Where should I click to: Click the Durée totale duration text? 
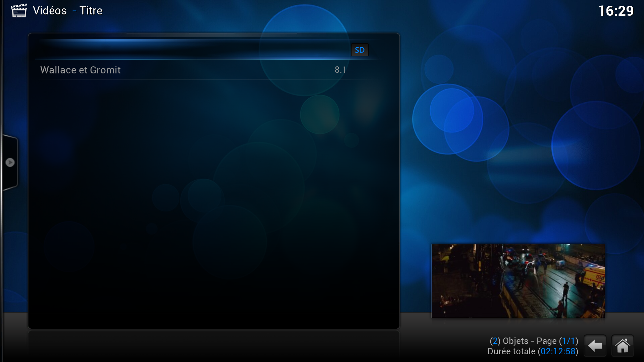533,351
